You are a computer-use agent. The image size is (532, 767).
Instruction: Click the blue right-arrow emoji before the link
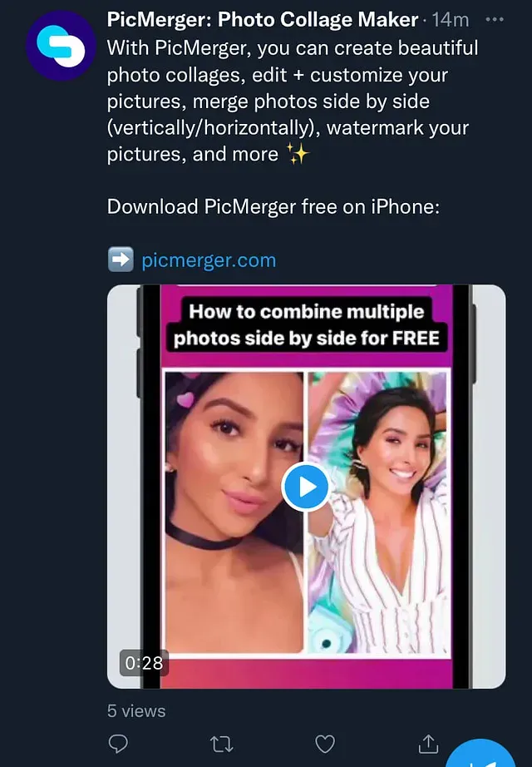pos(121,260)
